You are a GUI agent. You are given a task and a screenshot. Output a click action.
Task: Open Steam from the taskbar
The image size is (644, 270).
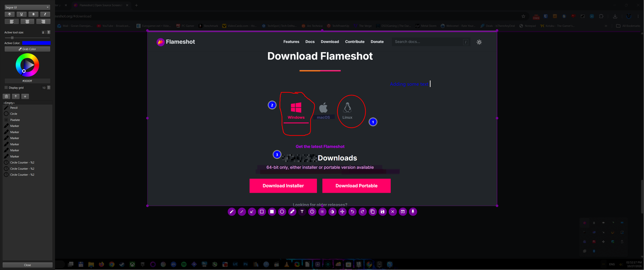pyautogui.click(x=122, y=264)
